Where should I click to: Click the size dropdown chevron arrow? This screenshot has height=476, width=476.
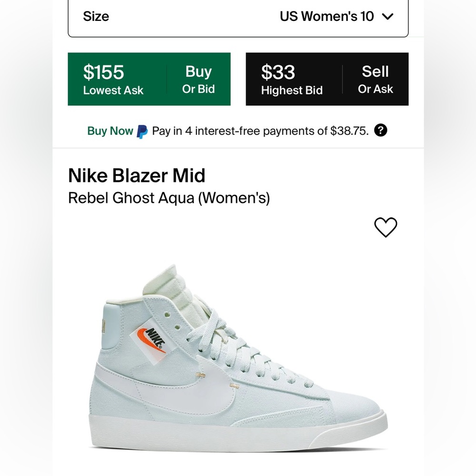[x=388, y=16]
